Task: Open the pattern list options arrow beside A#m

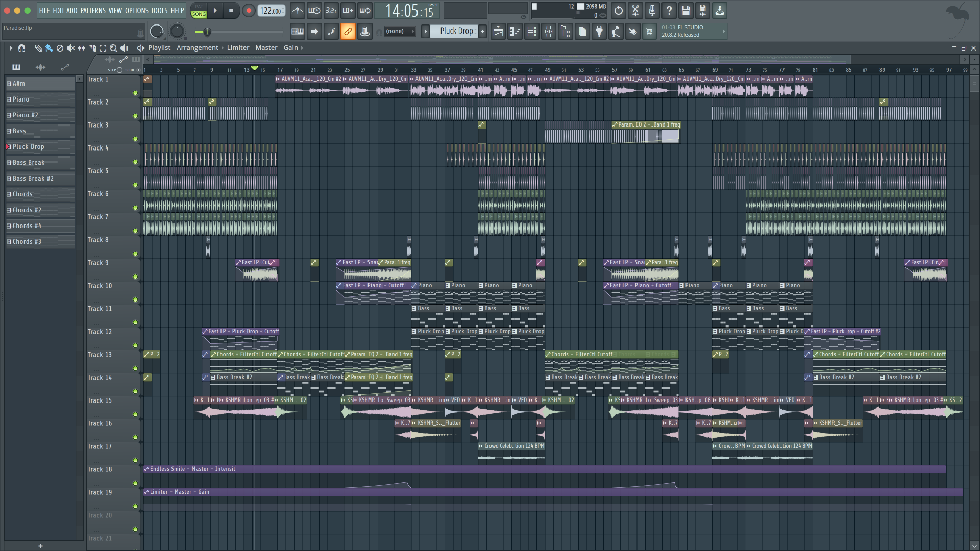Action: coord(79,79)
